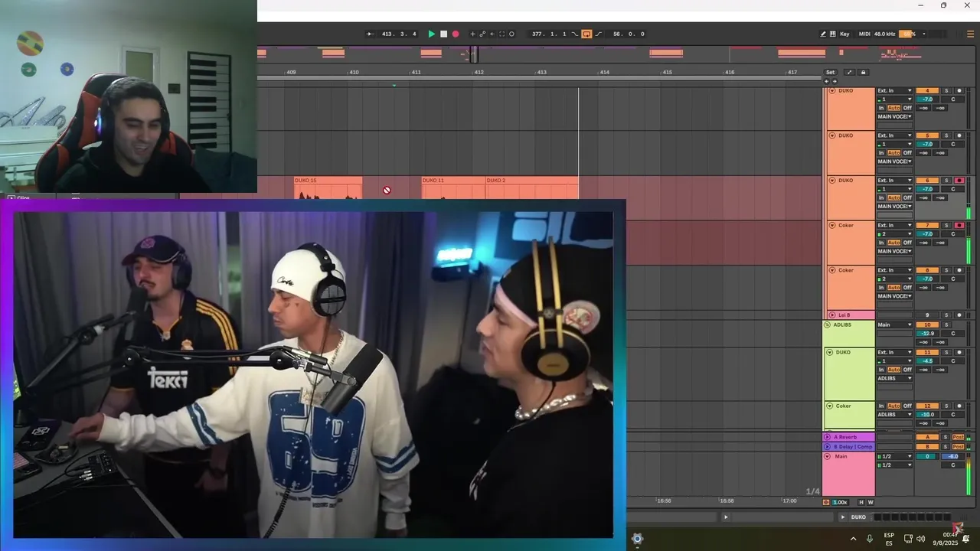
Task: Solo track 4 with its S button
Action: (946, 91)
